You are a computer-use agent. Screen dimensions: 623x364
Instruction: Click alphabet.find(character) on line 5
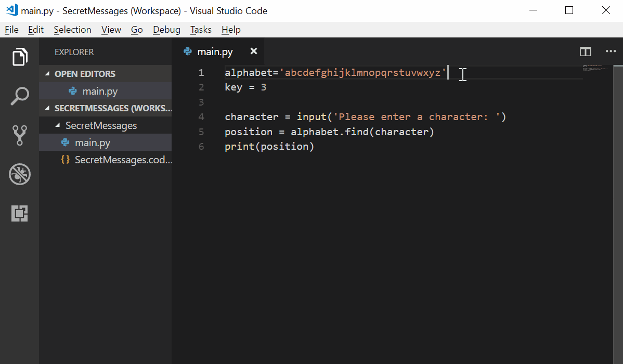(362, 132)
